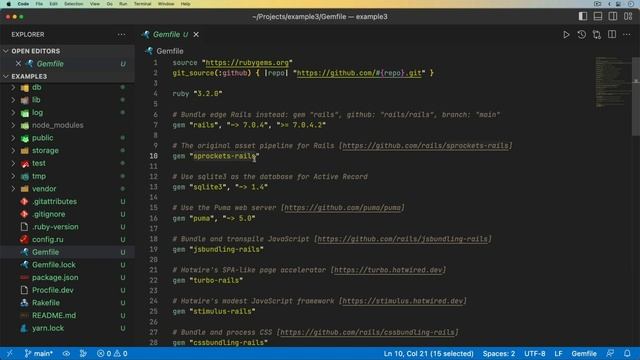640x360 pixels.
Task: Open feedback icon in status bar
Action: coord(610,353)
